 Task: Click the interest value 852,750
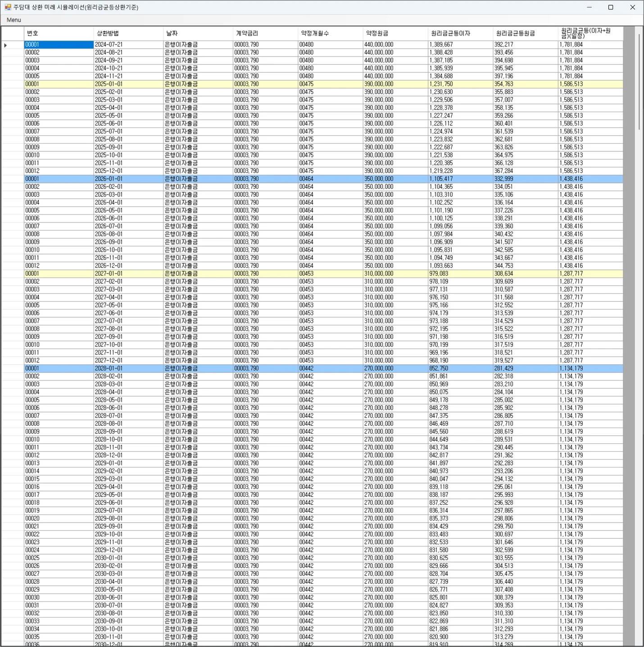(x=460, y=369)
